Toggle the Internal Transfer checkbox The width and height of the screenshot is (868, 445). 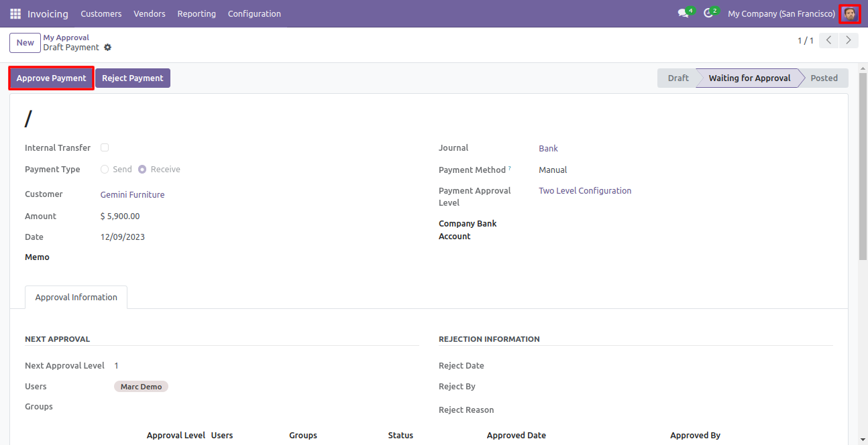coord(105,147)
